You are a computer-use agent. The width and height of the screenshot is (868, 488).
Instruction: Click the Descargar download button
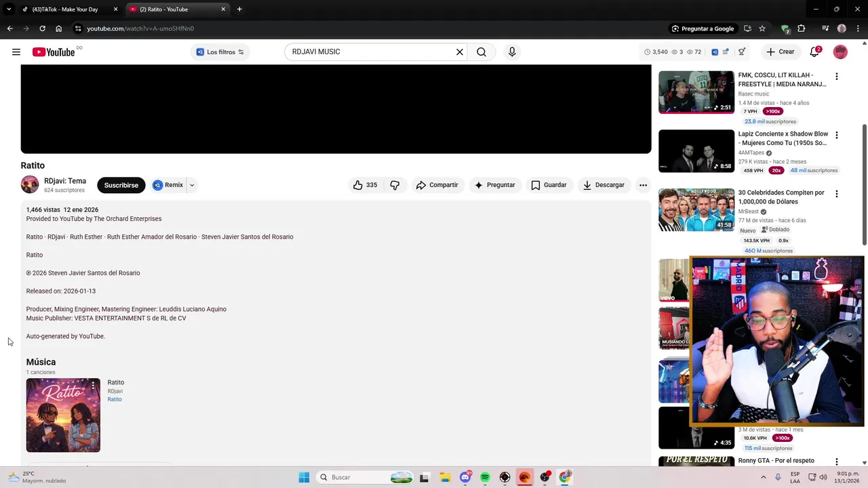point(604,185)
